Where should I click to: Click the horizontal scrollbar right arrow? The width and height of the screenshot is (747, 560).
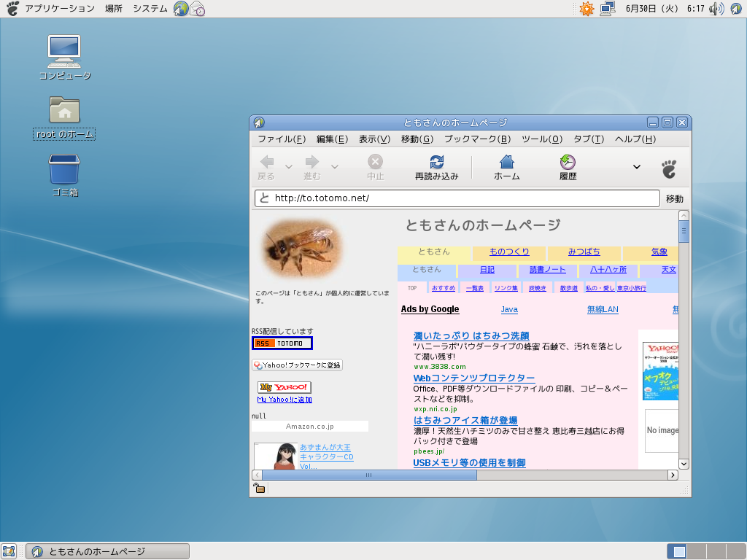click(673, 475)
